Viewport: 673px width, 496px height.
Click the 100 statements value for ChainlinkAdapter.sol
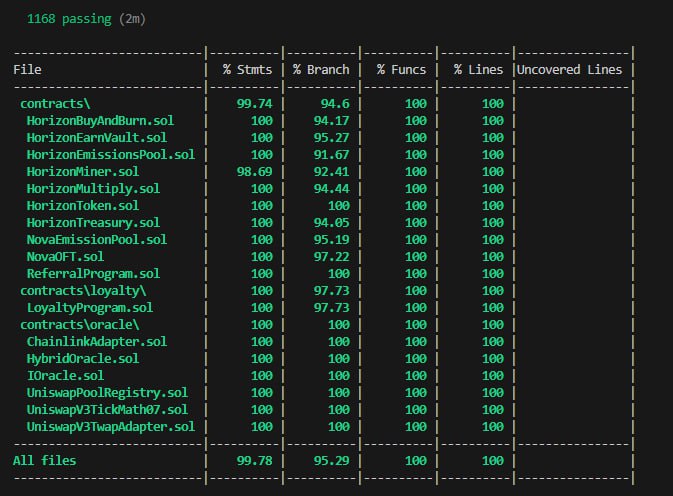click(x=262, y=342)
